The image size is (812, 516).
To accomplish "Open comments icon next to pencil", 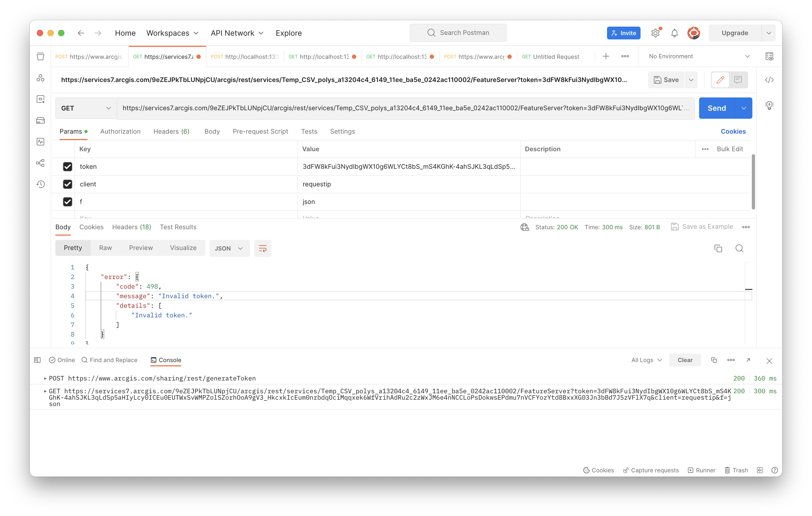I will (738, 80).
